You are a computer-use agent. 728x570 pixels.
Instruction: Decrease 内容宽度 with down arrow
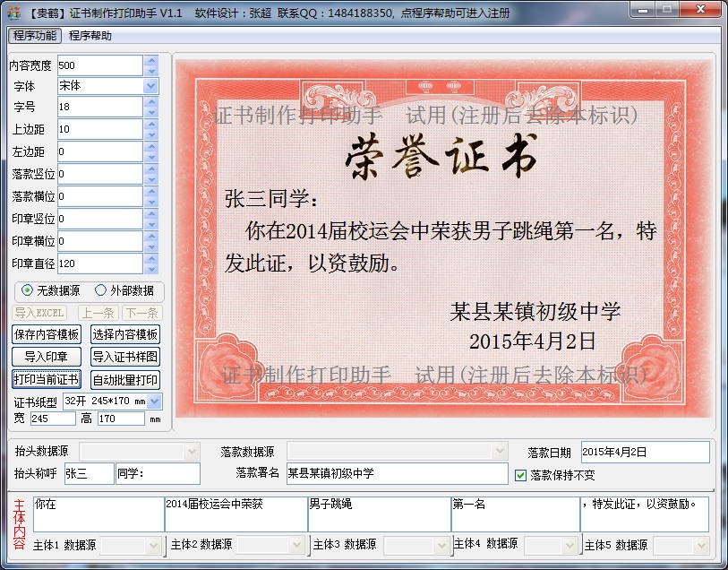point(151,71)
